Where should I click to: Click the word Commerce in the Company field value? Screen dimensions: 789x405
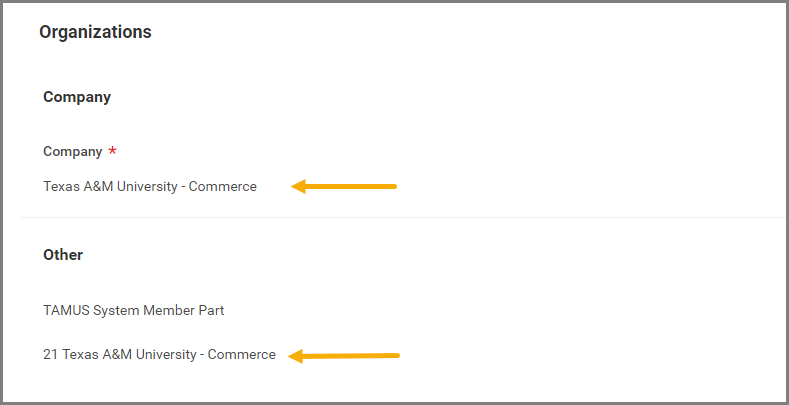coord(222,186)
